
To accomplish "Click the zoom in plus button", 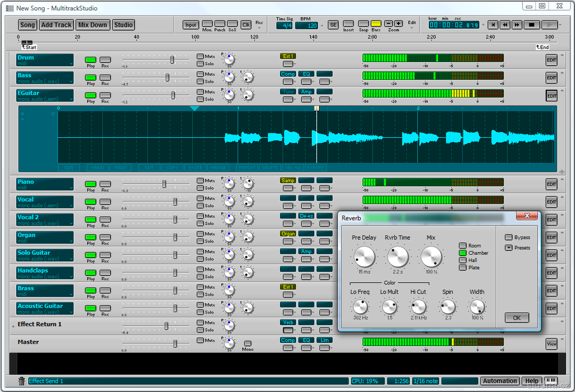I will coord(399,24).
